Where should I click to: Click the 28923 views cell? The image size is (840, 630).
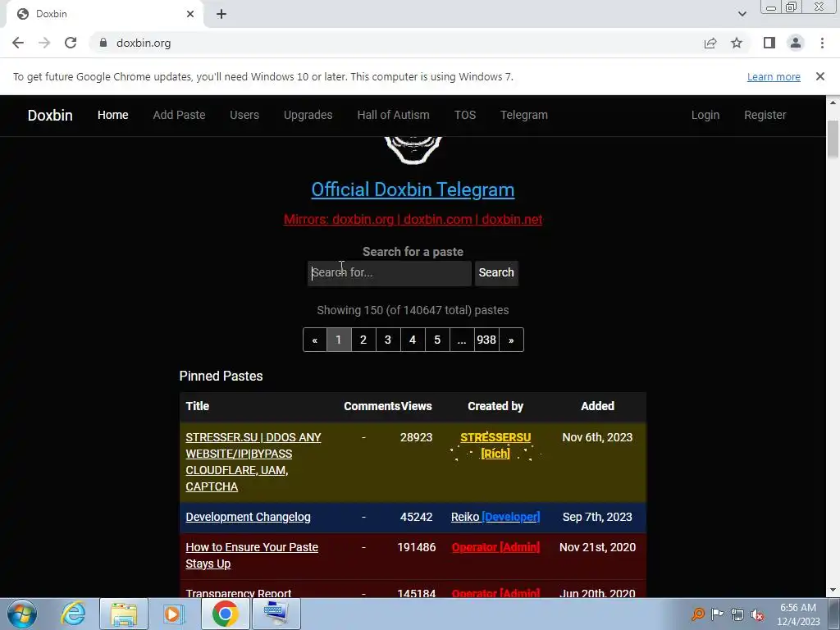(x=416, y=437)
